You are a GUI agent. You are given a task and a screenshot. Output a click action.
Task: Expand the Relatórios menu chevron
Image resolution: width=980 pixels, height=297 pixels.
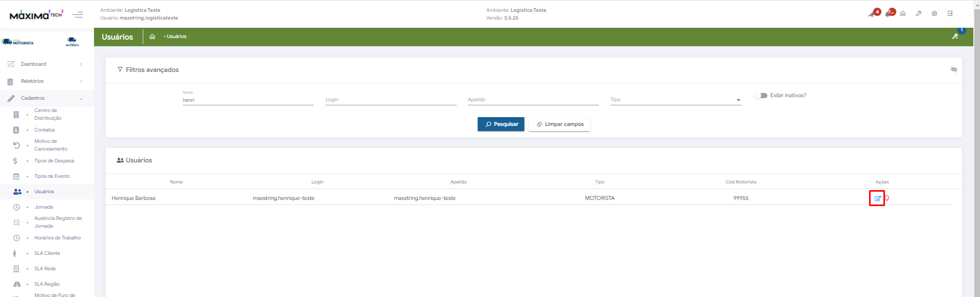tap(81, 81)
